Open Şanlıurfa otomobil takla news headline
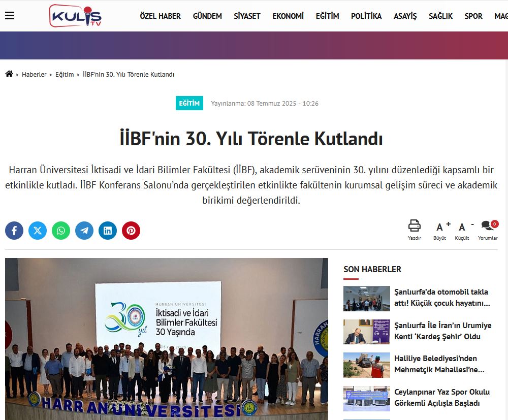The width and height of the screenshot is (508, 420). pos(441,298)
